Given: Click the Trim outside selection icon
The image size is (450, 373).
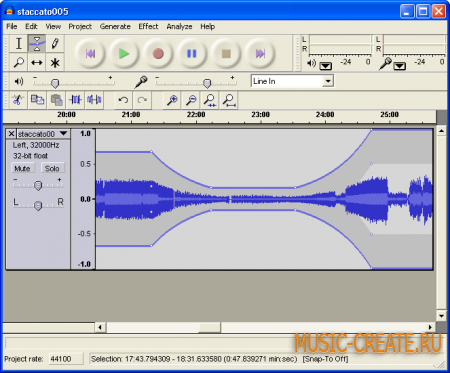Looking at the screenshot, I should click(75, 100).
